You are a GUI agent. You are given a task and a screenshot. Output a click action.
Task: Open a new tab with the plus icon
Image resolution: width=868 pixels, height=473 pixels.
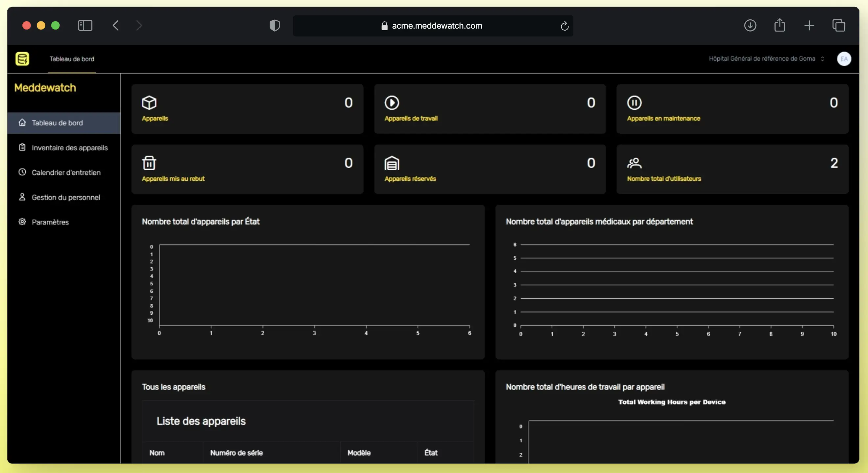point(809,25)
